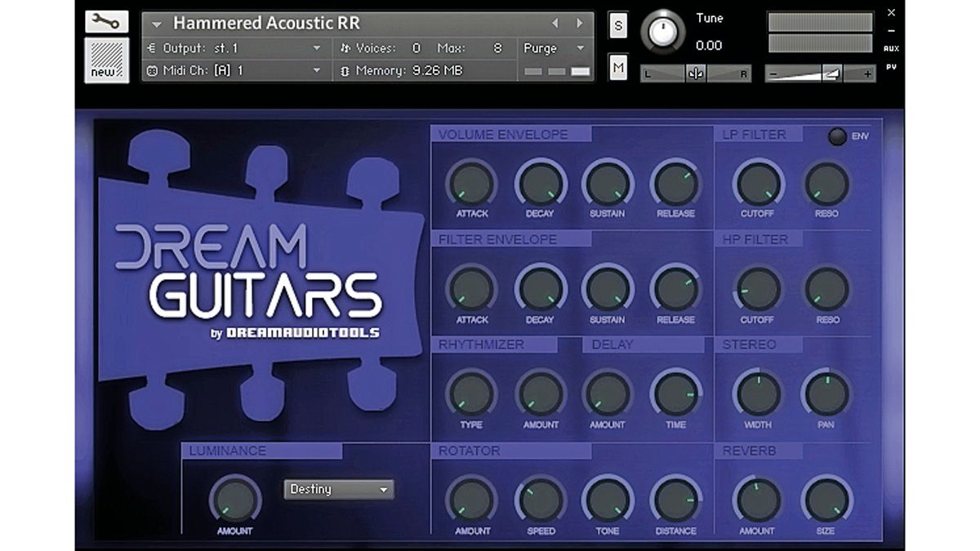Open the Destiny preset dropdown
Image resolution: width=980 pixels, height=551 pixels.
click(x=339, y=489)
